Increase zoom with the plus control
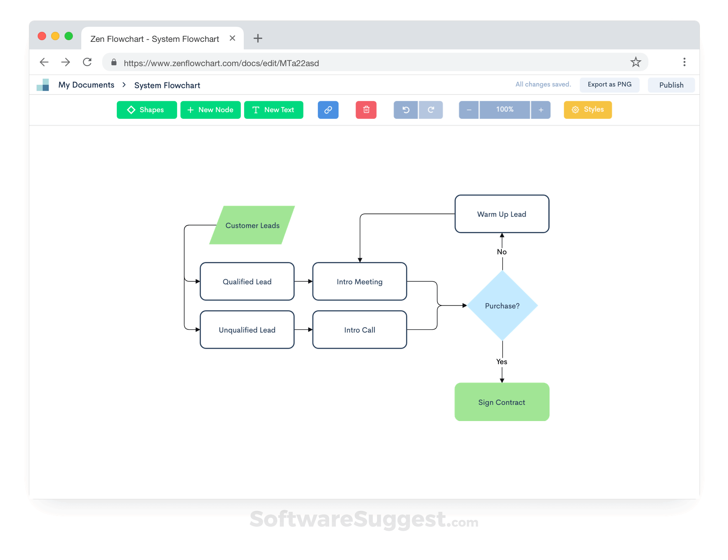 541,110
